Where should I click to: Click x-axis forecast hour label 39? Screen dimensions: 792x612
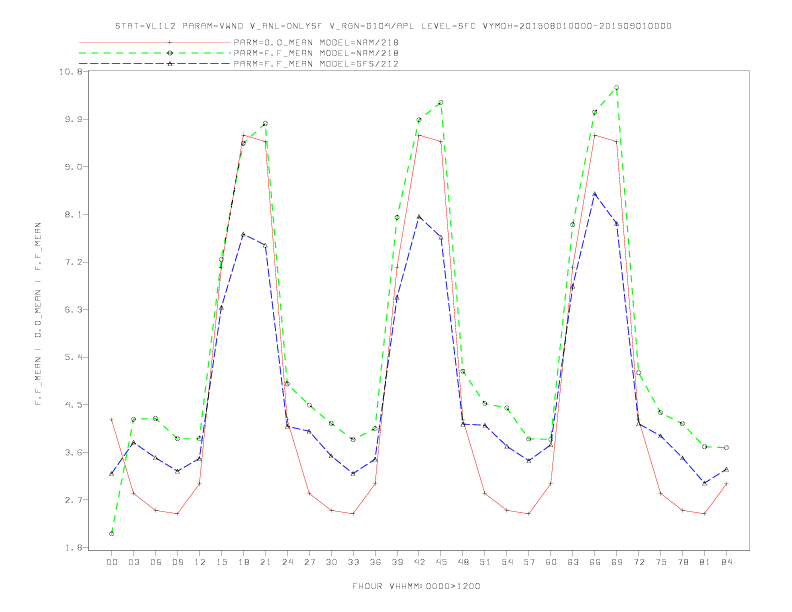[x=397, y=562]
